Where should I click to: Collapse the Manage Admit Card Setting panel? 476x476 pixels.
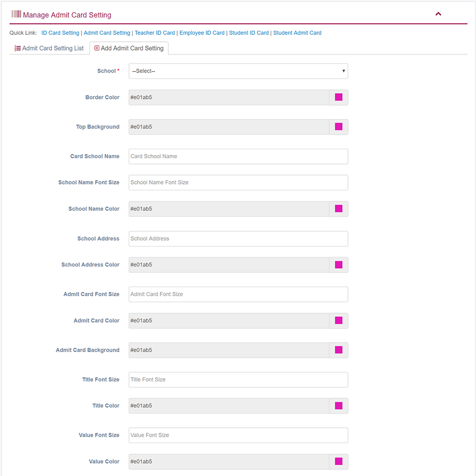[438, 14]
